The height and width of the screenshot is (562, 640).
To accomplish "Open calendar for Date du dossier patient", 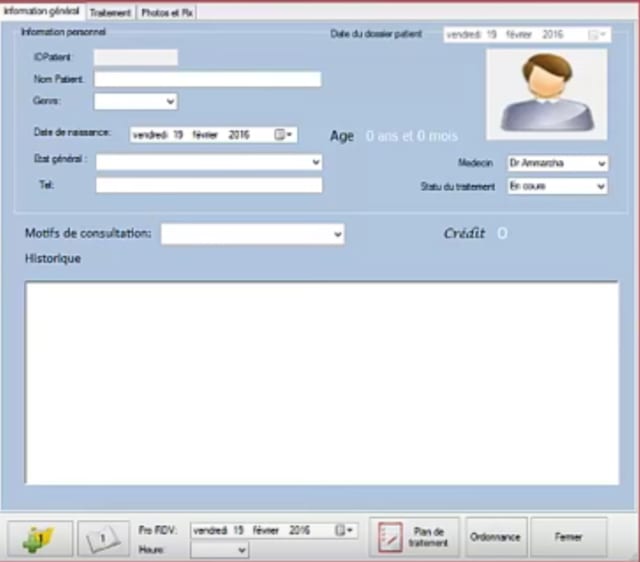I will coord(597,34).
